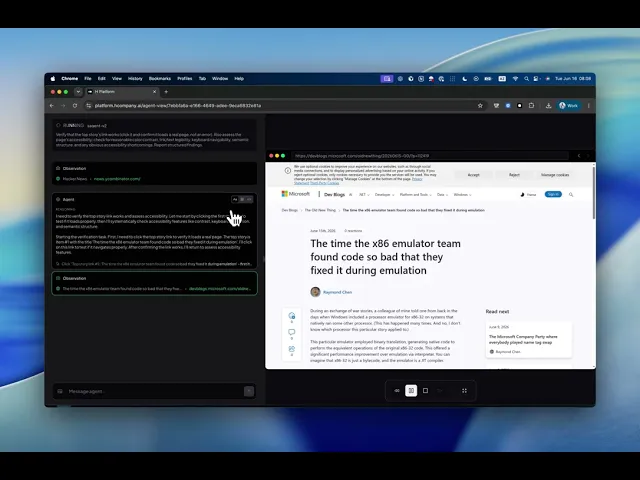
Task: Open the File menu
Action: (x=88, y=79)
